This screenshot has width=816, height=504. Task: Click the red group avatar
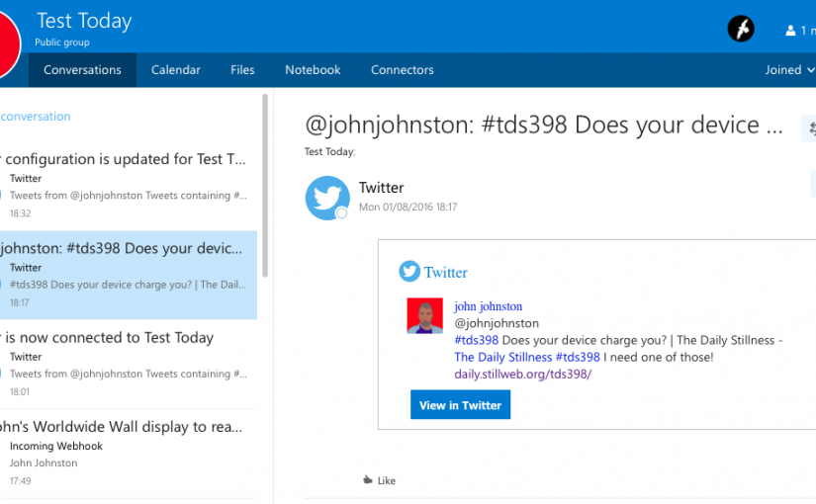tap(9, 44)
